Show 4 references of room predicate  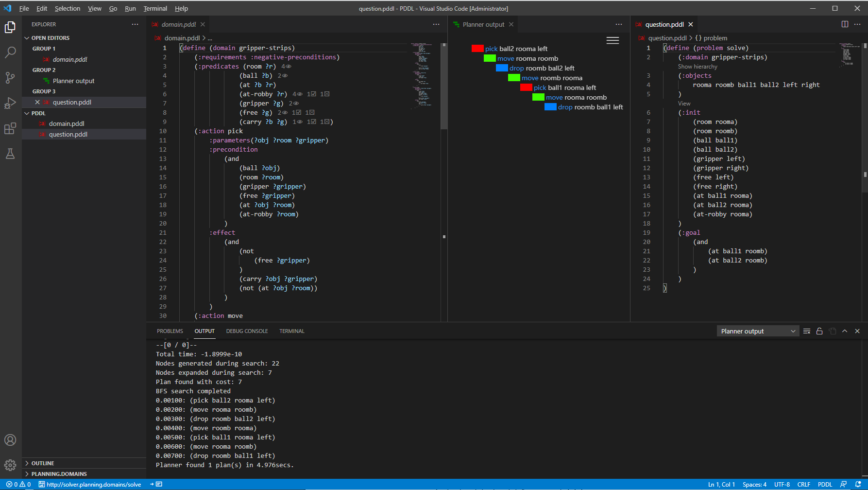[286, 67]
